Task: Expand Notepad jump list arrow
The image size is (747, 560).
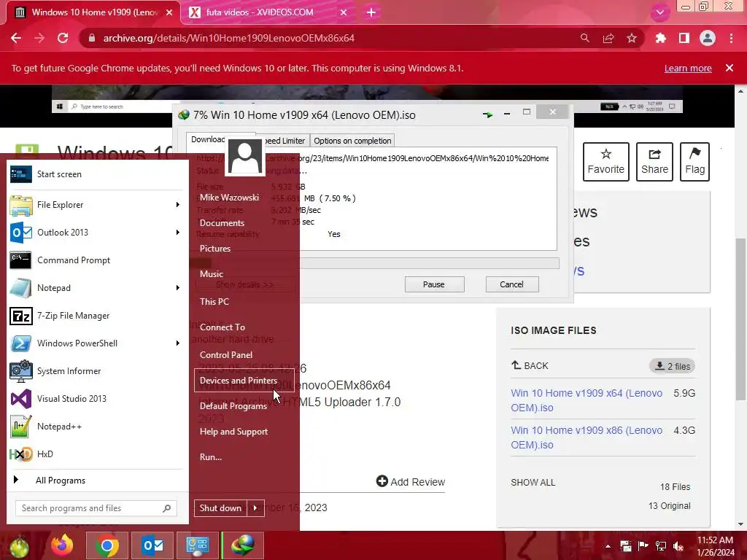Action: [x=178, y=287]
